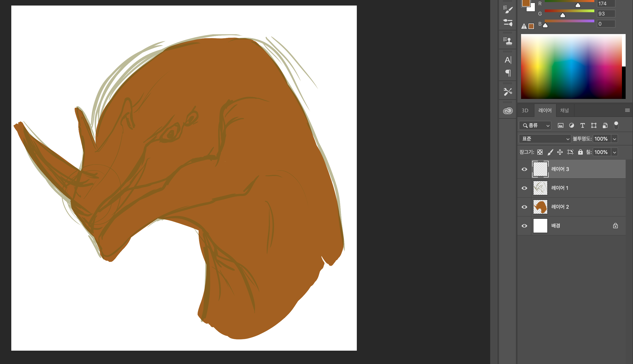Click the lock all padlock icon
The width and height of the screenshot is (633, 364).
580,152
